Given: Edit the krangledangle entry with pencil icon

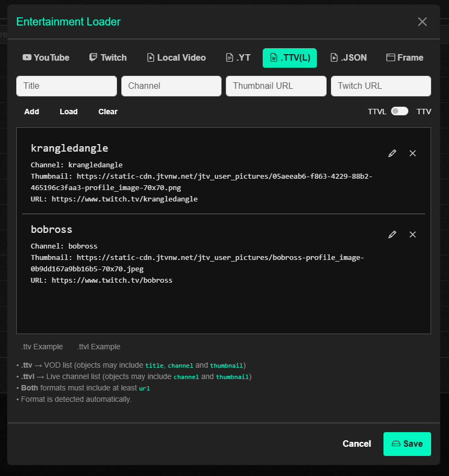Looking at the screenshot, I should [392, 153].
